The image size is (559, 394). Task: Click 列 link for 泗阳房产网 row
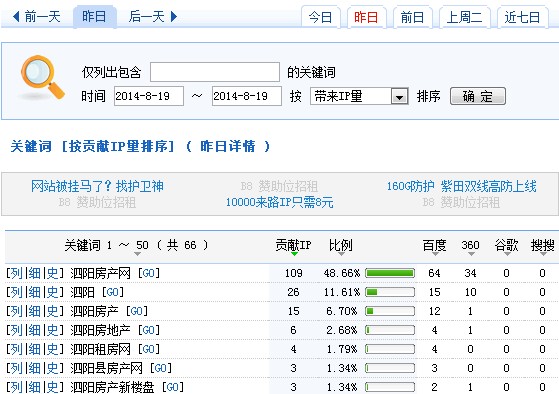point(16,273)
